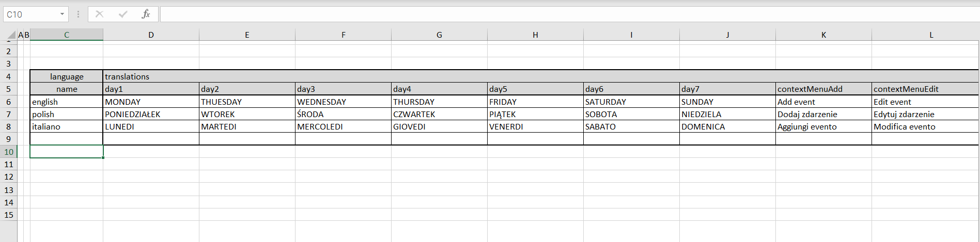Click the three-dot Name Box resize handle
The width and height of the screenshot is (980, 242).
point(79,14)
